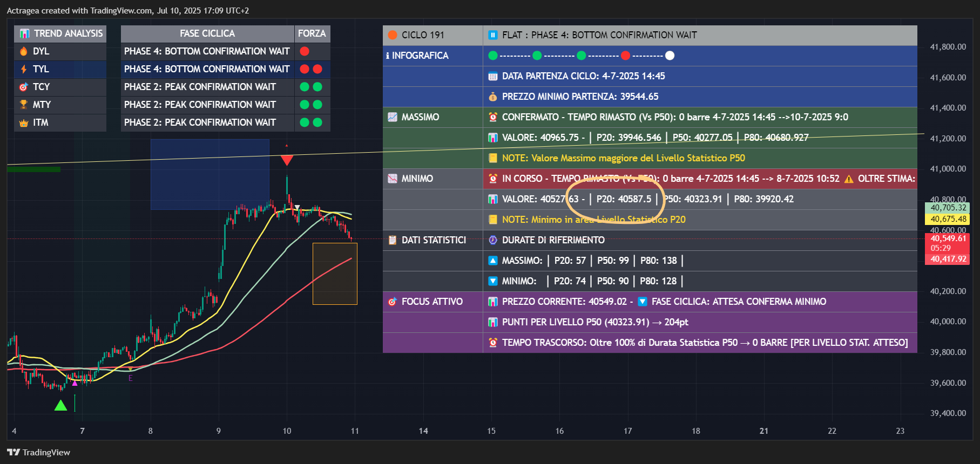Click the FASE CICLICA column header
980x464 pixels.
[x=207, y=33]
